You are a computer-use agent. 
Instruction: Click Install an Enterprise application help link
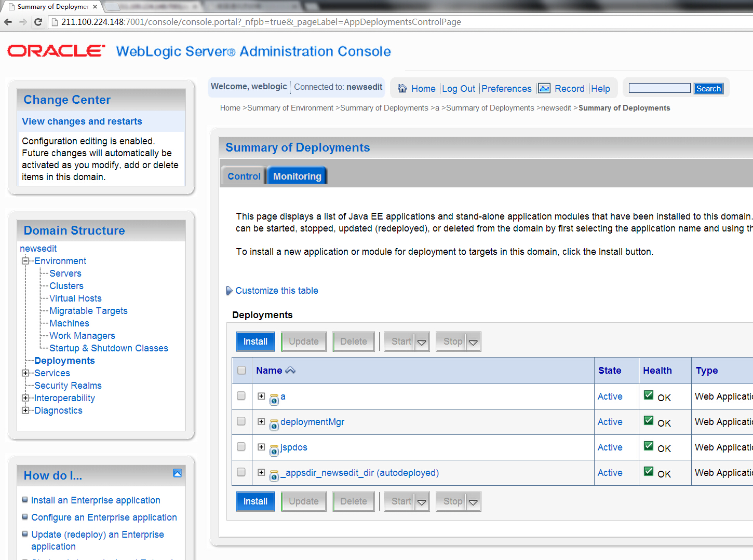coord(96,500)
